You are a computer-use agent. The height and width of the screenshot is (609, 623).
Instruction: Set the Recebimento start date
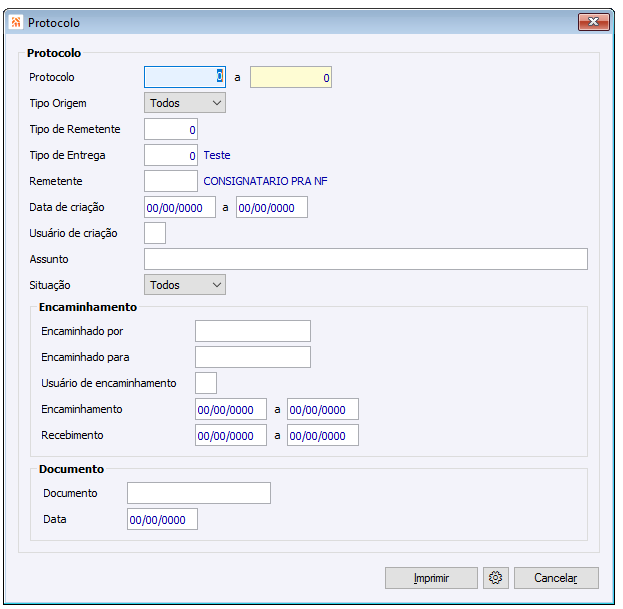click(x=231, y=435)
